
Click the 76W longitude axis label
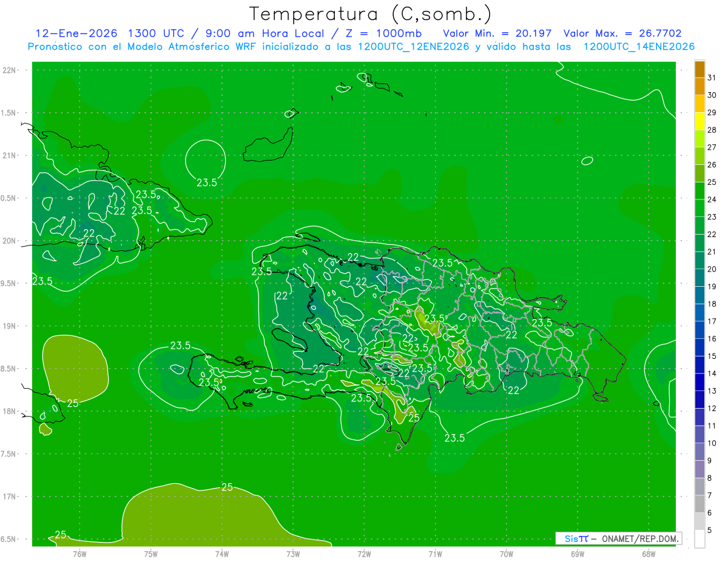pos(79,554)
